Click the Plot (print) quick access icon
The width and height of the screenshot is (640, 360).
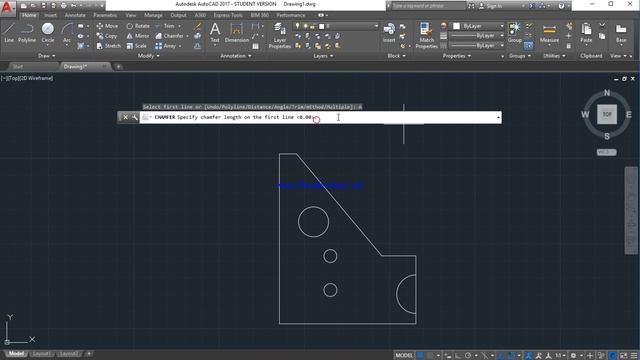(x=64, y=6)
